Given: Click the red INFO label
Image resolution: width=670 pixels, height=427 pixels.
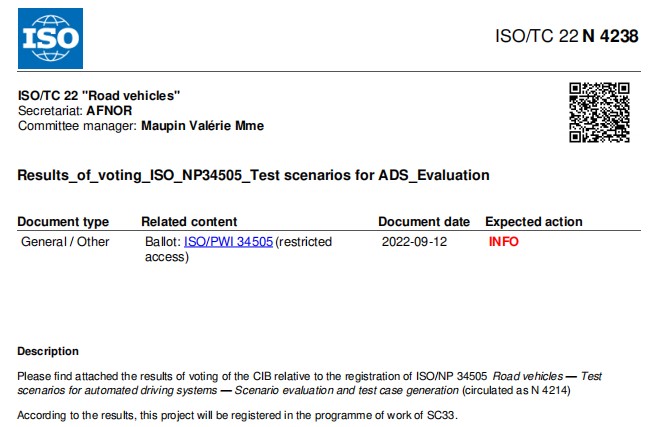Looking at the screenshot, I should (504, 242).
